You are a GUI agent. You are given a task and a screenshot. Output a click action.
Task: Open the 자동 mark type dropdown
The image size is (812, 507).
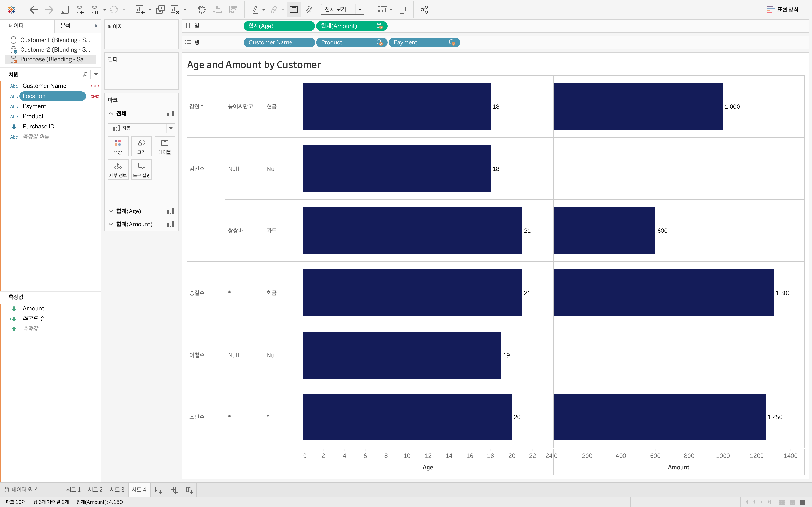click(x=171, y=128)
